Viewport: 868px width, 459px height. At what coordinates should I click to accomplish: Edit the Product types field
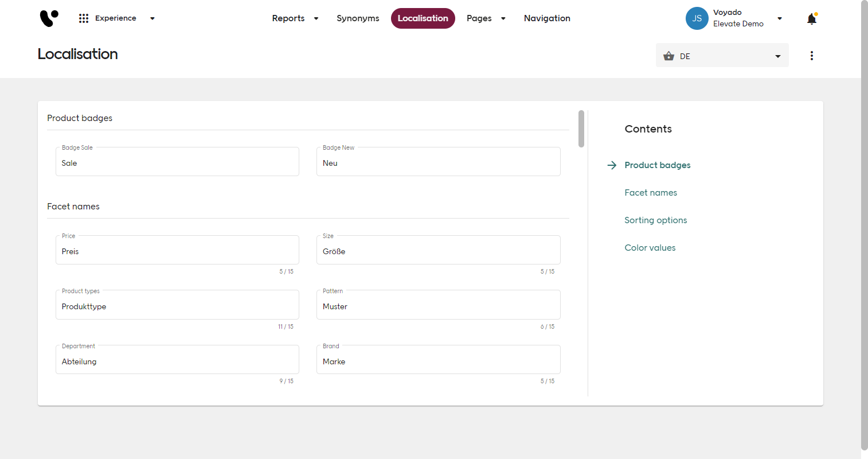click(x=177, y=305)
